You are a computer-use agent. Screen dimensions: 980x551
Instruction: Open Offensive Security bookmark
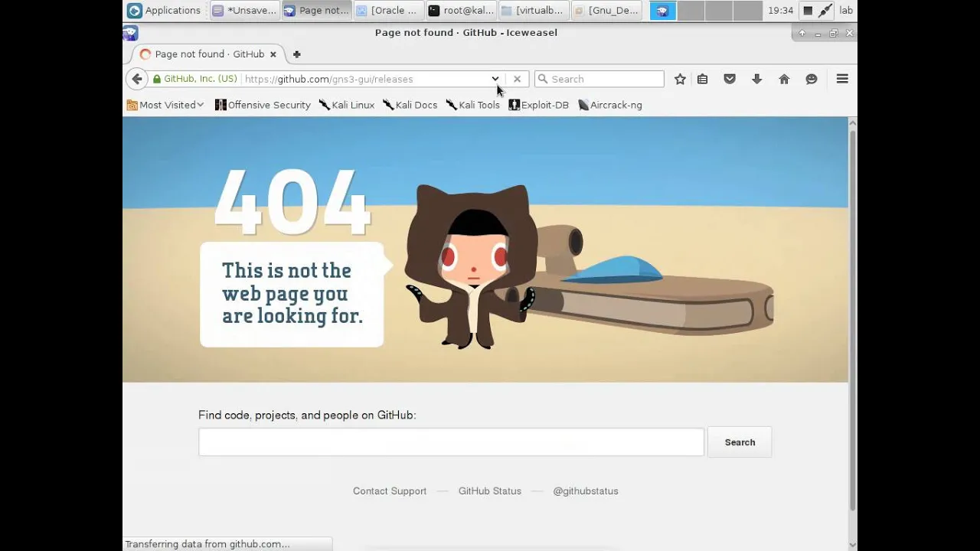point(263,105)
